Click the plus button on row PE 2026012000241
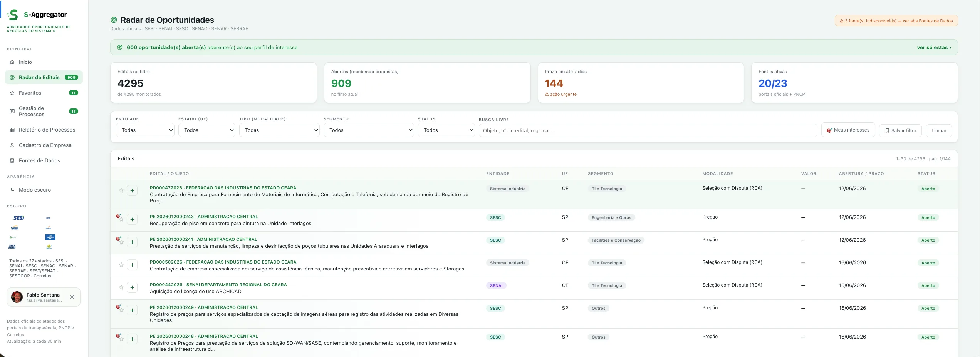980x357 pixels. (132, 242)
